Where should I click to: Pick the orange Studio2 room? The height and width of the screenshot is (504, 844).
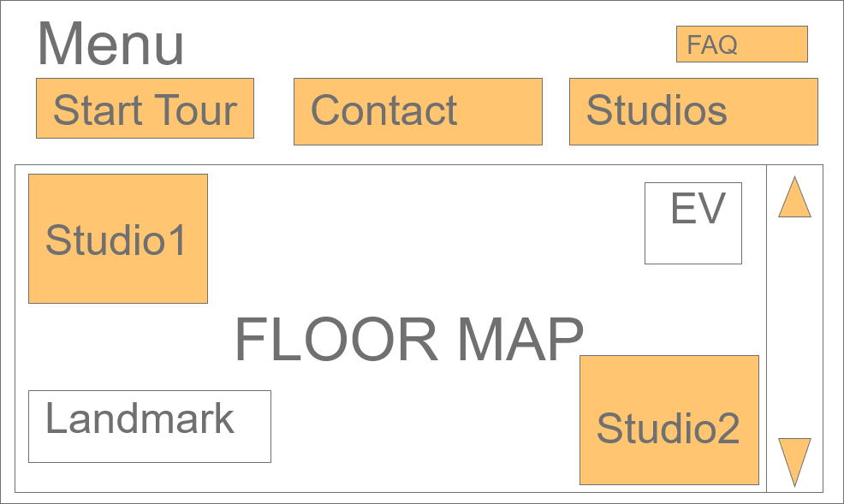coord(669,420)
